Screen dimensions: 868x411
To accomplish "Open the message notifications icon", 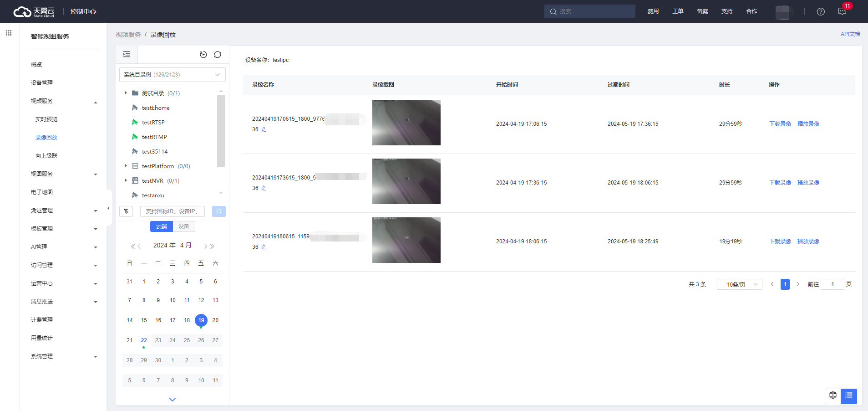I will [842, 11].
